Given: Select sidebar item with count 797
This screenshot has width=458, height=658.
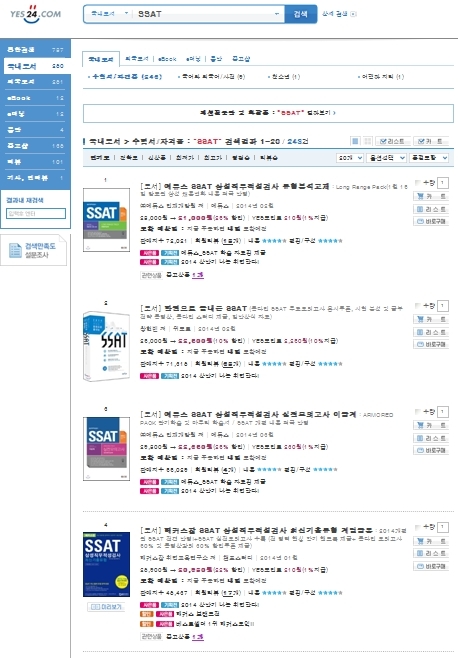Looking at the screenshot, I should [35, 50].
